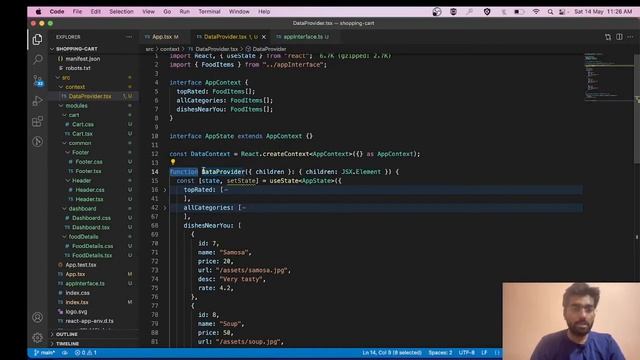Unfold the topRated array on line 16
The height and width of the screenshot is (360, 640).
tap(165, 190)
